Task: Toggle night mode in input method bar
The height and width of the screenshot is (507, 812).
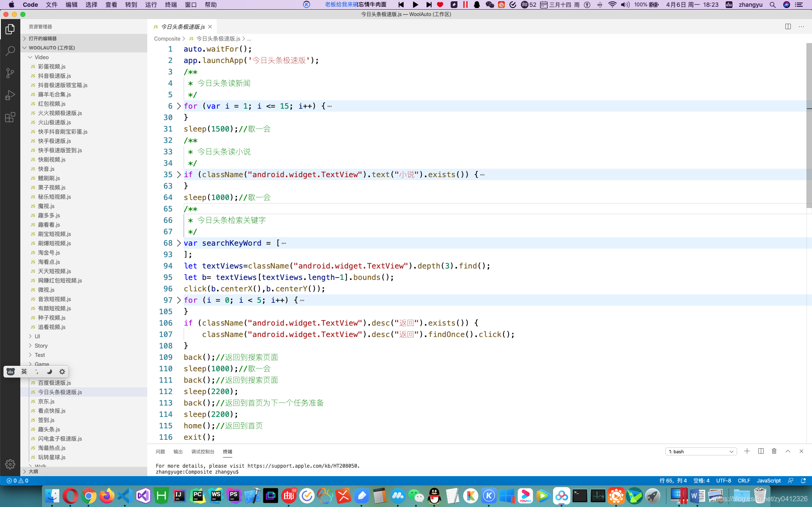Action: (x=50, y=372)
